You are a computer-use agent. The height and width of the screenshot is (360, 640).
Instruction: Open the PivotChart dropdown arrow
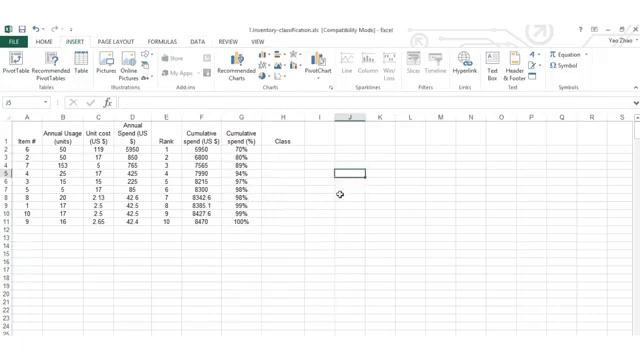(318, 78)
